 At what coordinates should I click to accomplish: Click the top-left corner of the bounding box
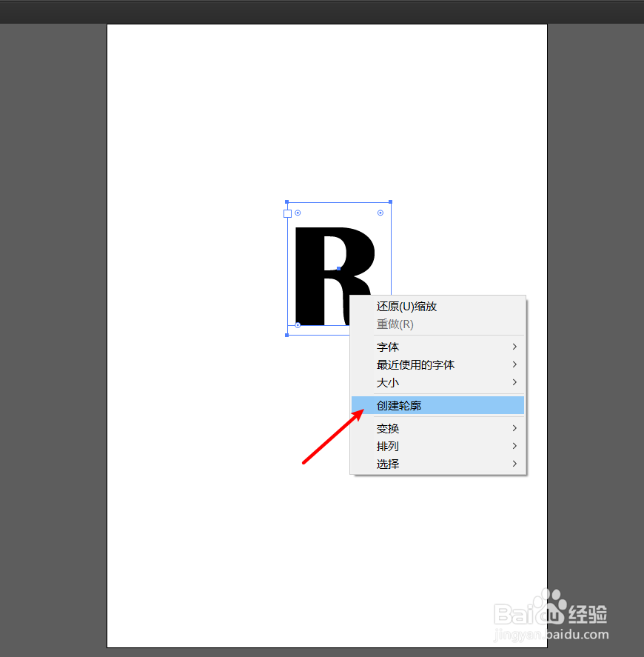pyautogui.click(x=287, y=201)
